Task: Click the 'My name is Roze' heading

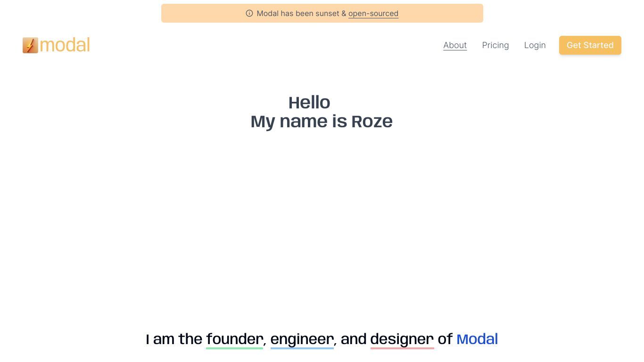Action: coord(322,121)
